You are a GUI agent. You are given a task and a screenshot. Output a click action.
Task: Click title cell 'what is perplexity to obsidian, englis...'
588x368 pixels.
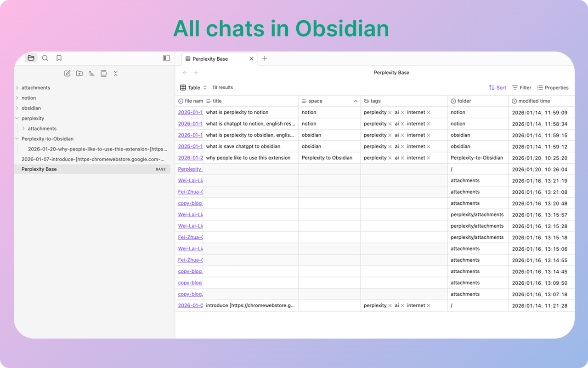click(251, 135)
